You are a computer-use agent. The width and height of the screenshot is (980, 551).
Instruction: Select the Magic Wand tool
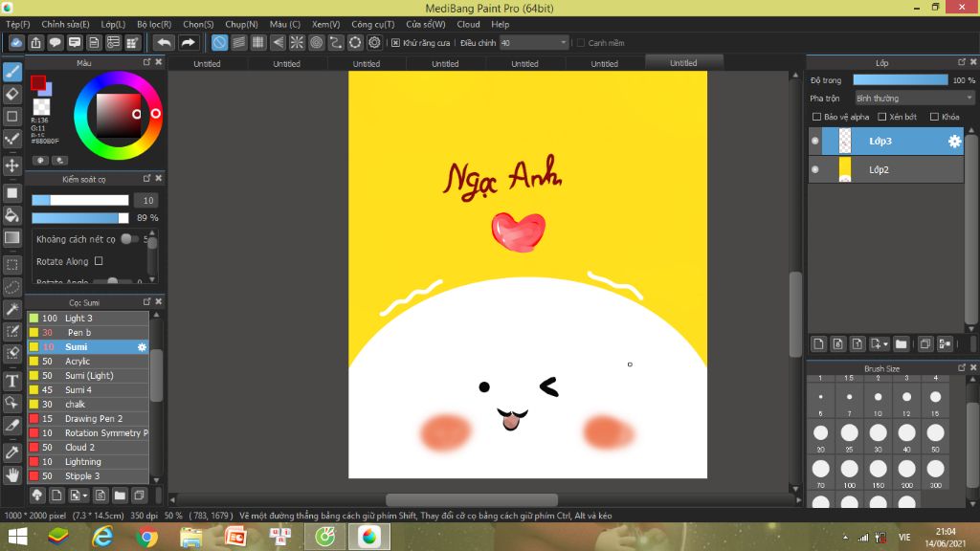pos(12,309)
